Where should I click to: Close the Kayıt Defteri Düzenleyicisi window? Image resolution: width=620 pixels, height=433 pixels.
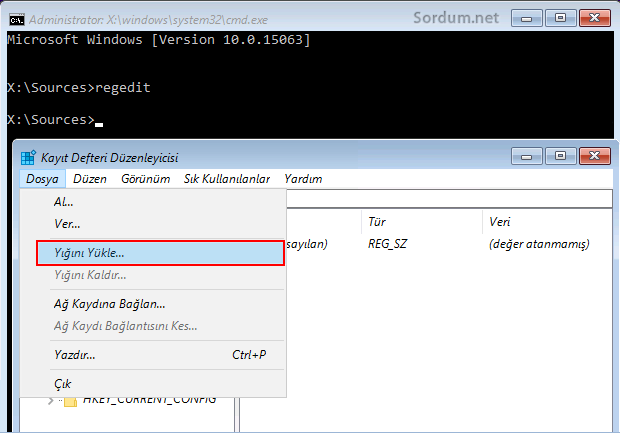click(x=594, y=156)
